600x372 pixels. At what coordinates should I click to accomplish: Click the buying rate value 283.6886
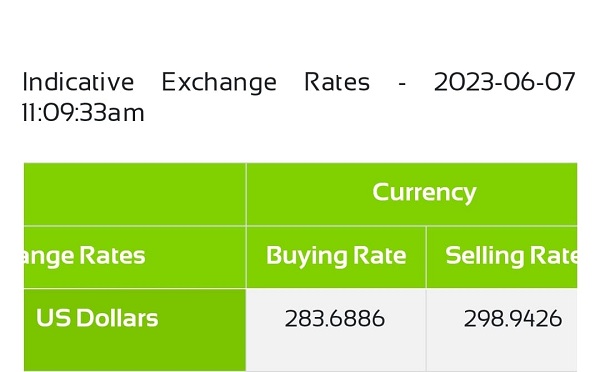click(x=335, y=319)
